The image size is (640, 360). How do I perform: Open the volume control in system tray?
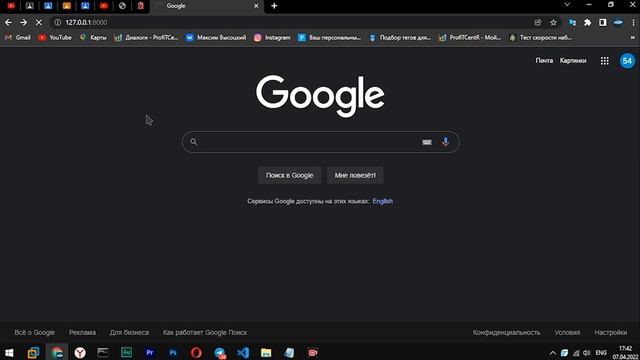coord(587,353)
